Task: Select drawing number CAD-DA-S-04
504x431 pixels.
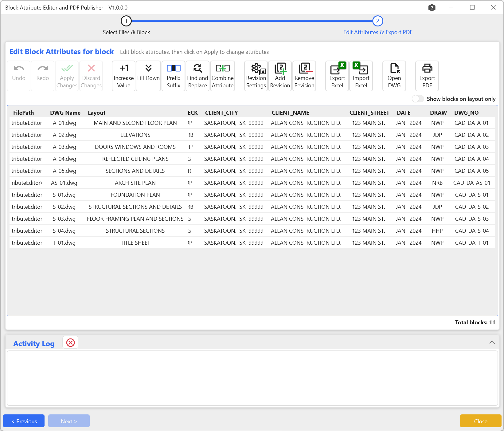Action: (472, 231)
